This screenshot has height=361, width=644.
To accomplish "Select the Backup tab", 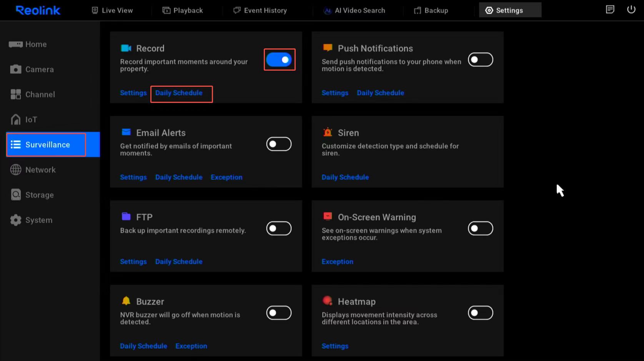I will tap(431, 10).
